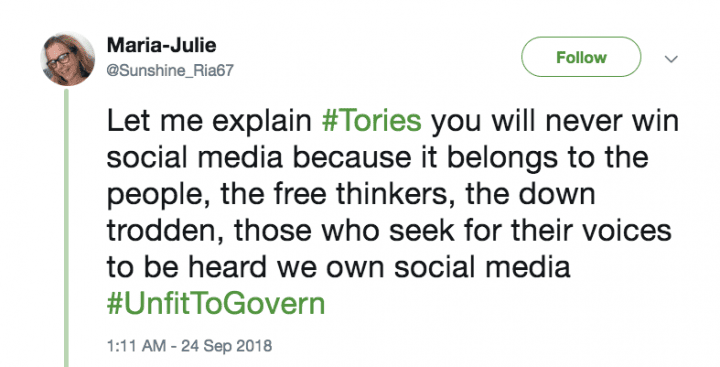This screenshot has height=367, width=720.
Task: Open Maria-Julie's profile avatar photo
Action: pos(68,59)
